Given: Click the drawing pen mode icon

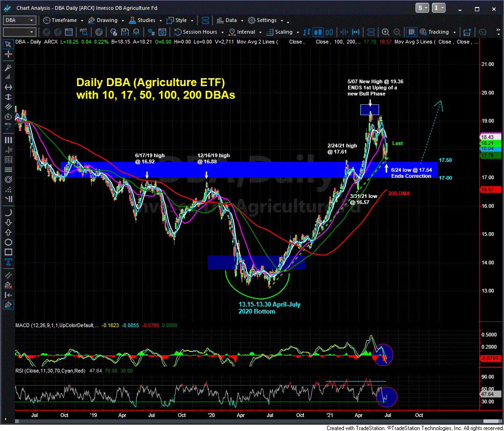Looking at the screenshot, I should pos(8,305).
